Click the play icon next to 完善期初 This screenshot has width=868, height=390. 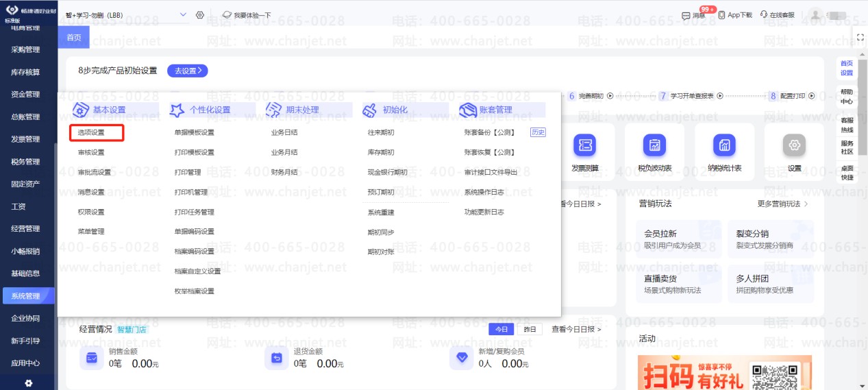coord(610,96)
